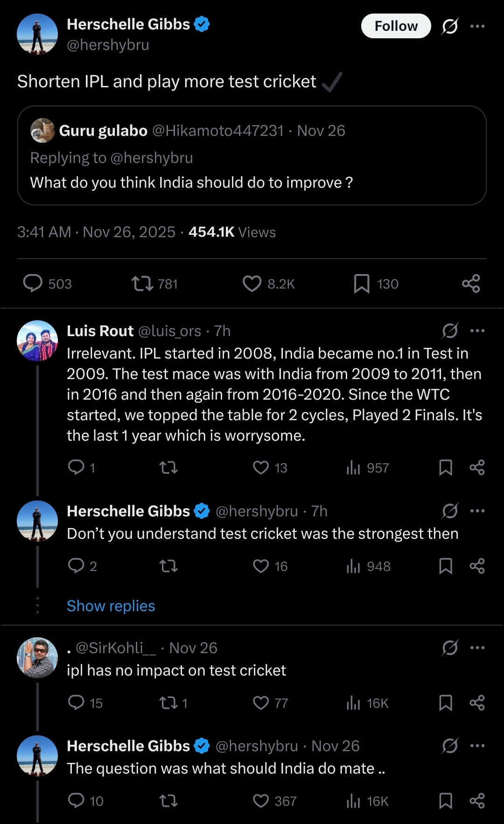Follow Herschelle Gibbs

(396, 26)
